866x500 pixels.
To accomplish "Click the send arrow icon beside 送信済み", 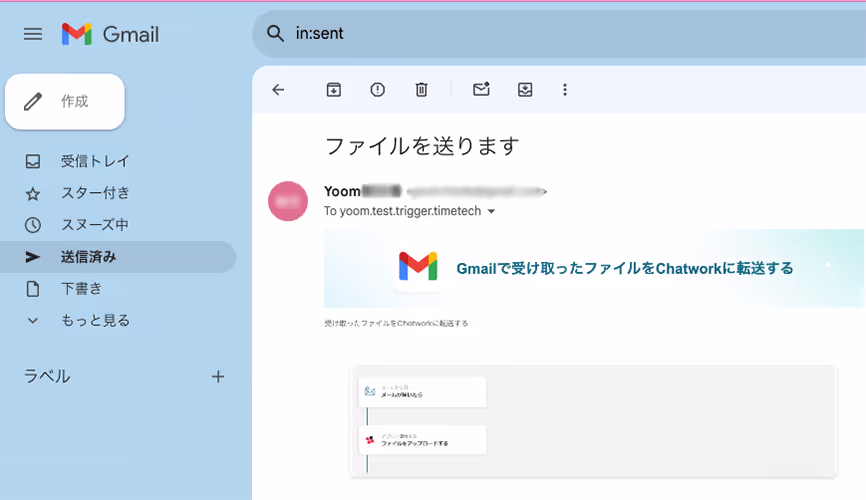I will (x=33, y=257).
